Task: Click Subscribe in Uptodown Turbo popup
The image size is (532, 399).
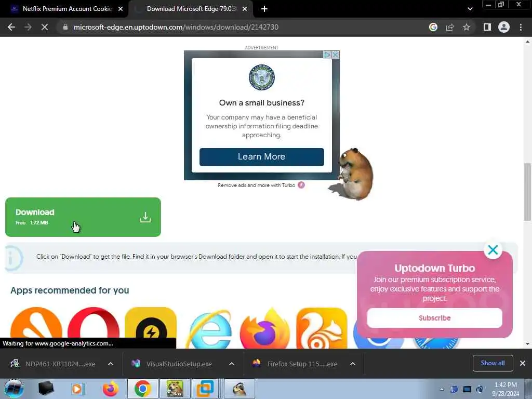Action: coord(435,318)
